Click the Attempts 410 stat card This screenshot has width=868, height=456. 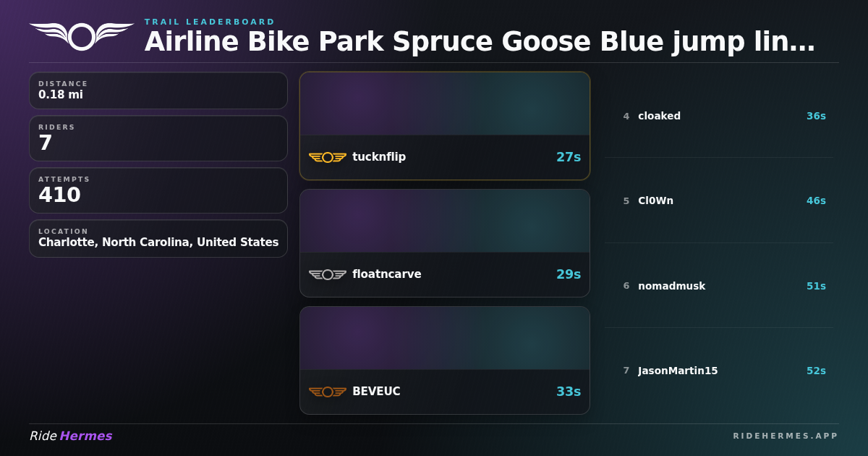(x=158, y=190)
